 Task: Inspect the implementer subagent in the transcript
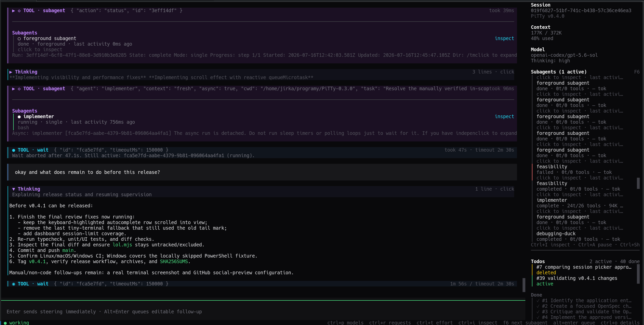tap(504, 117)
